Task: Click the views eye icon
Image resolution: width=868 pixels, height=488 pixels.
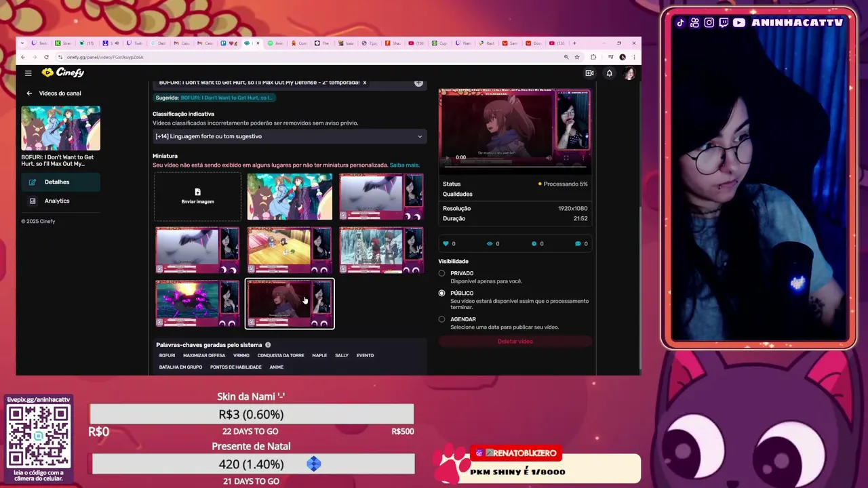Action: (x=490, y=243)
